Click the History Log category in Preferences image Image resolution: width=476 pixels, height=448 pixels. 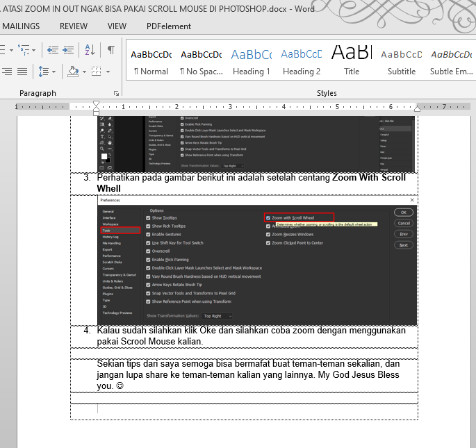(110, 237)
